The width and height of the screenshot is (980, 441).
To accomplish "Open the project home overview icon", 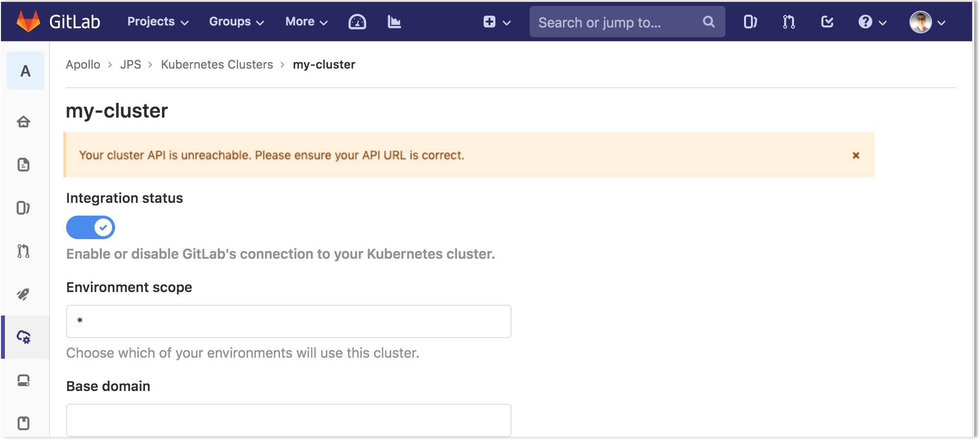I will pyautogui.click(x=24, y=123).
